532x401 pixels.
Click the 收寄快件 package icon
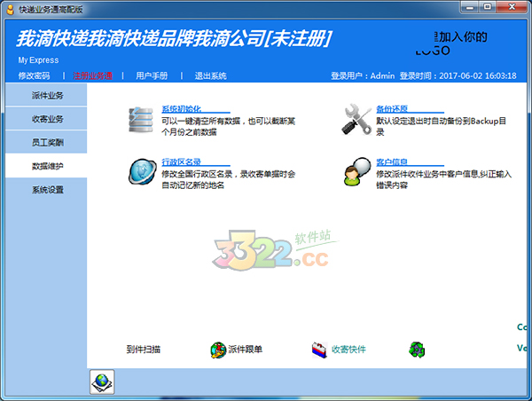coord(319,350)
